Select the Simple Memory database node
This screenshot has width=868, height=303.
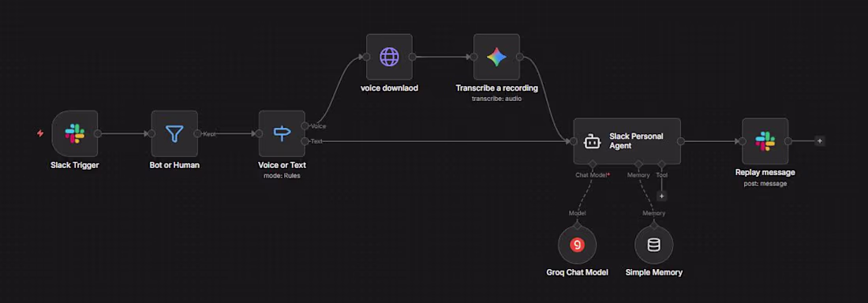(654, 245)
